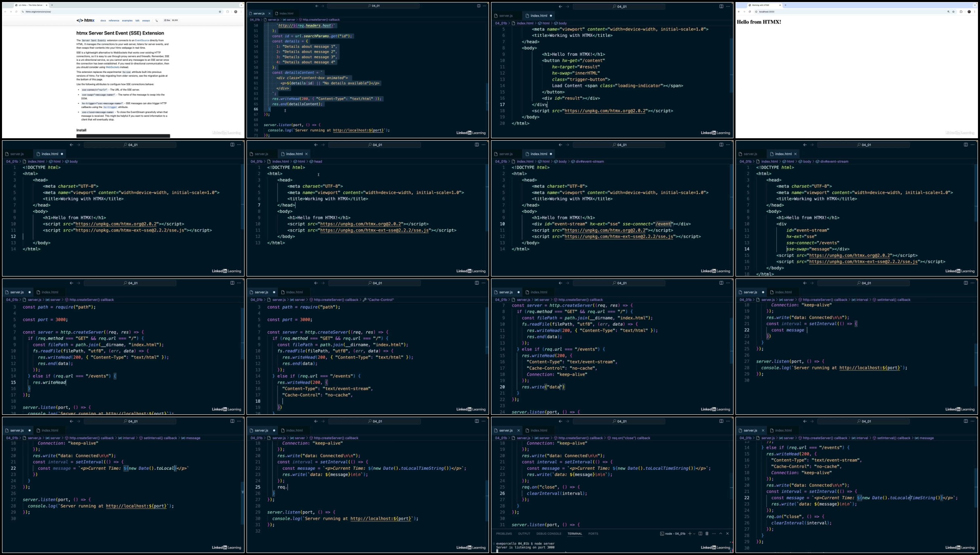
Task: Switch to the PORTS panel tab
Action: pyautogui.click(x=593, y=534)
